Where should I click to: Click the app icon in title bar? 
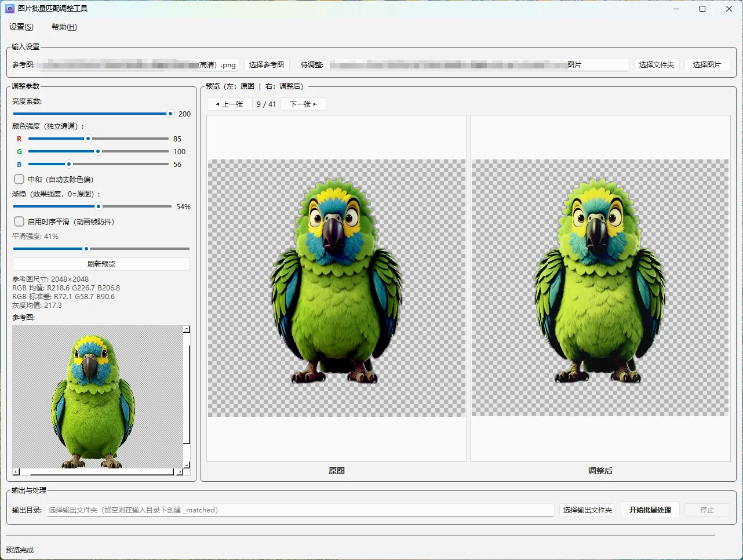10,9
